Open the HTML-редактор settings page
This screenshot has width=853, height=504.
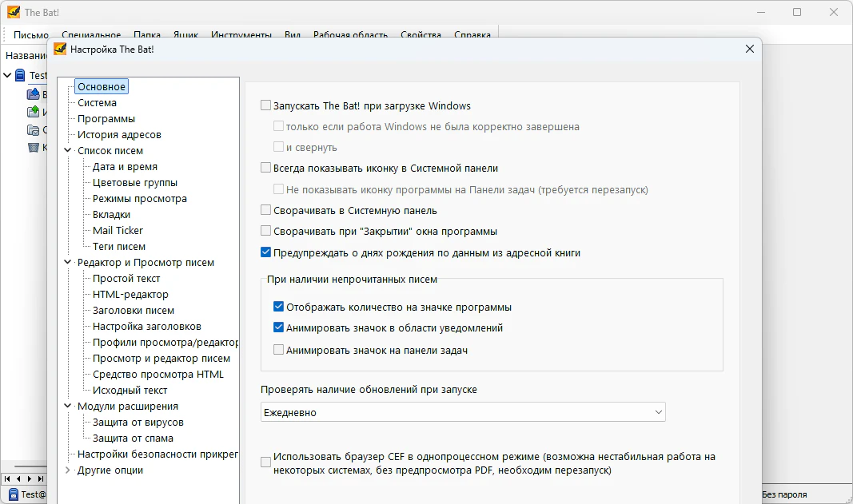(130, 295)
